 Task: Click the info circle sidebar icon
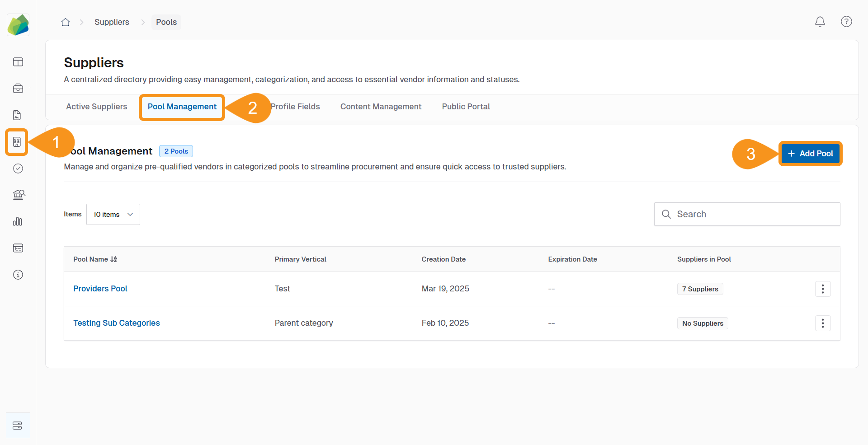(18, 275)
